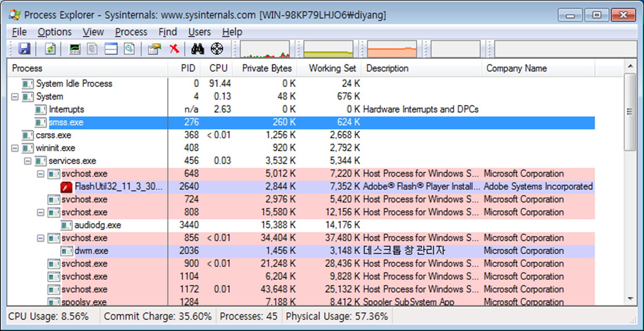644x331 pixels.
Task: Click 'Processes: 45' in status bar
Action: [x=248, y=316]
